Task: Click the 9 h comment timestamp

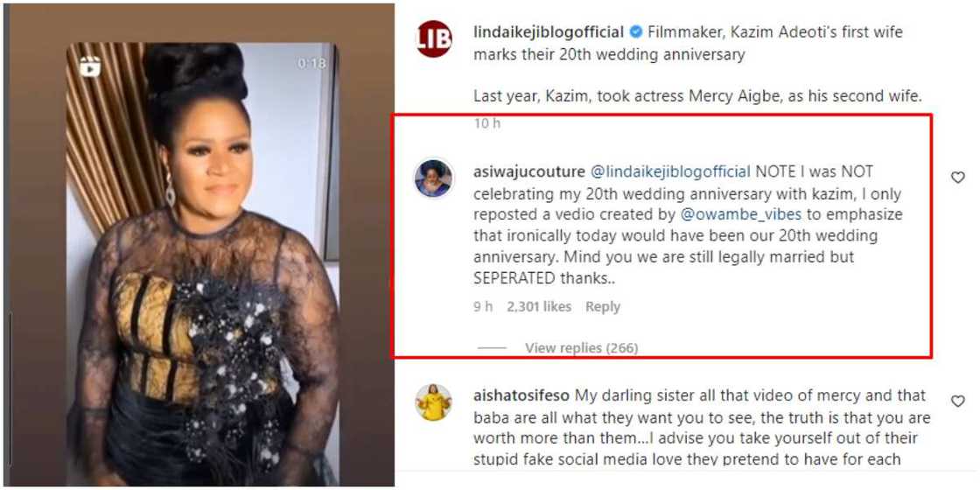Action: point(483,306)
